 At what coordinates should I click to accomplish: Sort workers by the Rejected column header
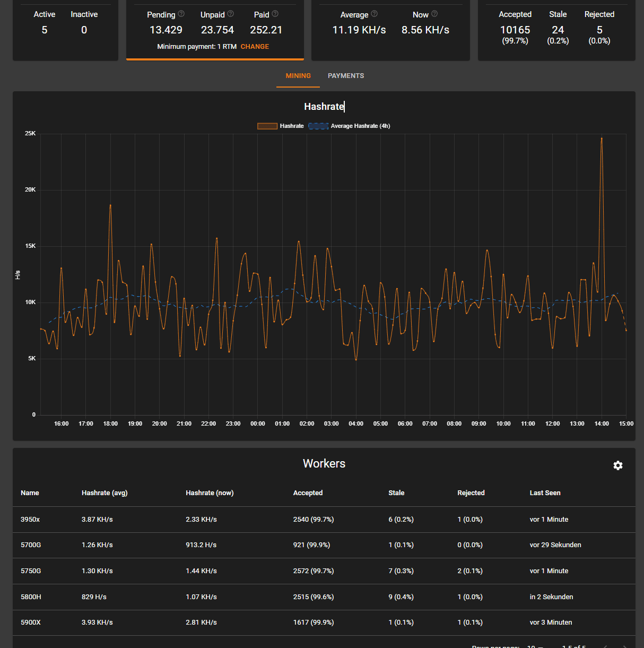[x=471, y=493]
